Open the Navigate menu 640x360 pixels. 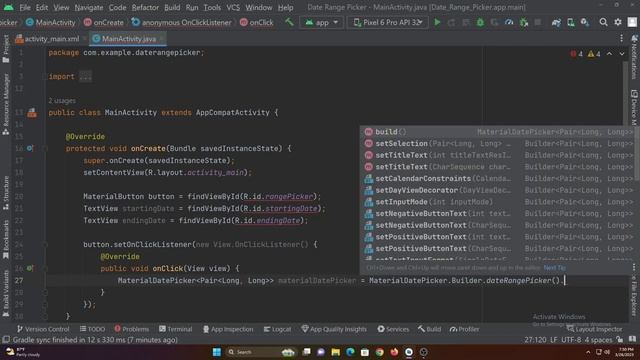89,7
